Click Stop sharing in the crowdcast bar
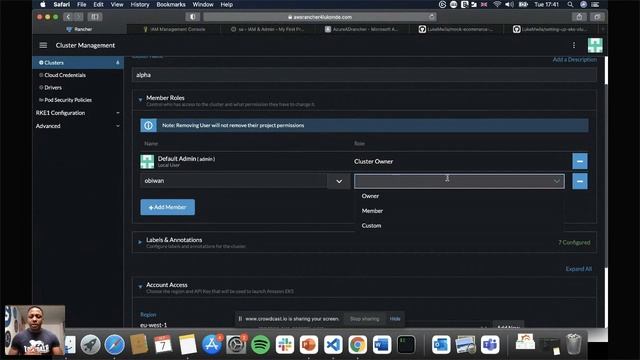640x360 pixels. click(364, 319)
